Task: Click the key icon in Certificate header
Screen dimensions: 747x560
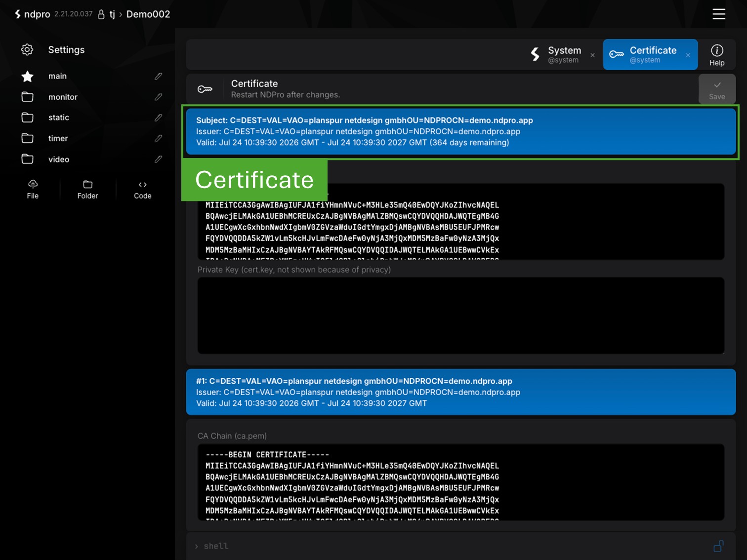Action: click(205, 89)
